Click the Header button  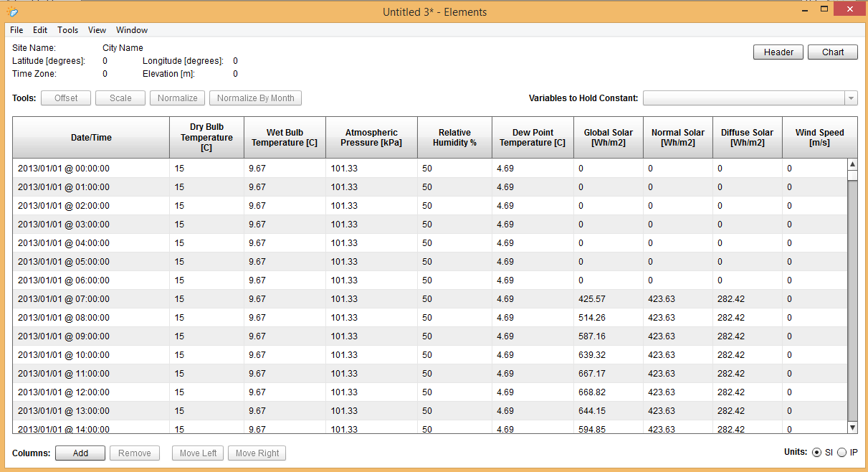point(778,52)
